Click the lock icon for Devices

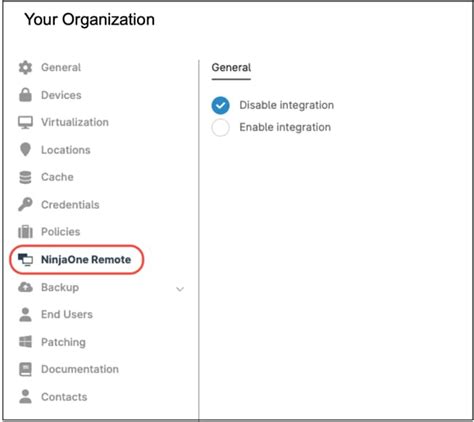coord(25,95)
